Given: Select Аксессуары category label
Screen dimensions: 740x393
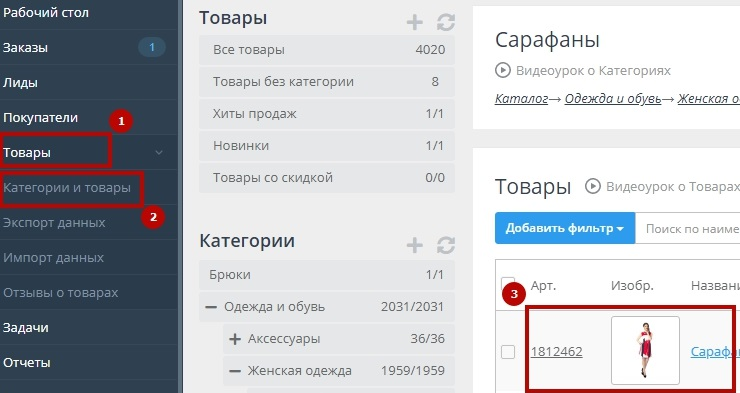Looking at the screenshot, I should (284, 339).
